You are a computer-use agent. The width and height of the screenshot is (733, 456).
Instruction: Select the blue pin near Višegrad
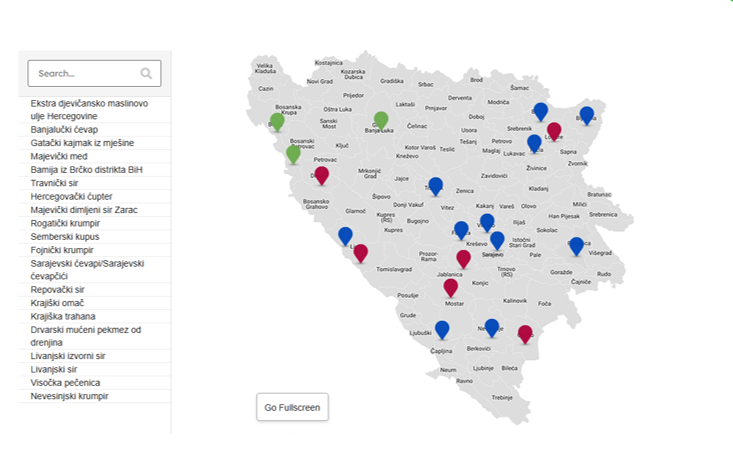coord(576,246)
